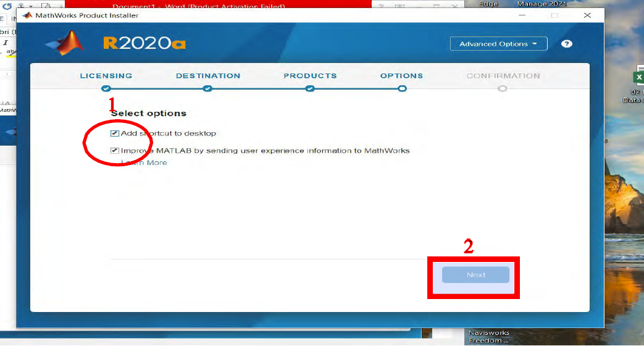644x346 pixels.
Task: Click the MathWorks icon in title bar
Action: point(27,15)
